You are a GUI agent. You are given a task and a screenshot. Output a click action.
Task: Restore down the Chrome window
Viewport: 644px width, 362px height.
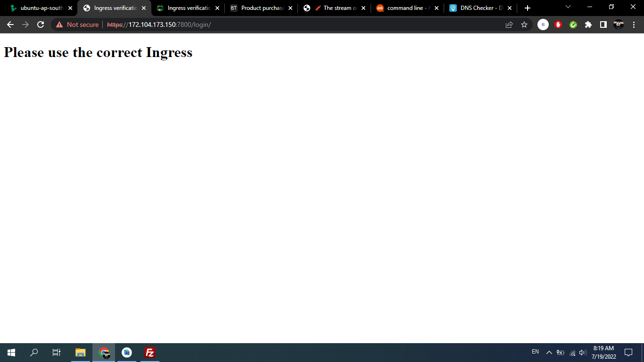pos(611,7)
